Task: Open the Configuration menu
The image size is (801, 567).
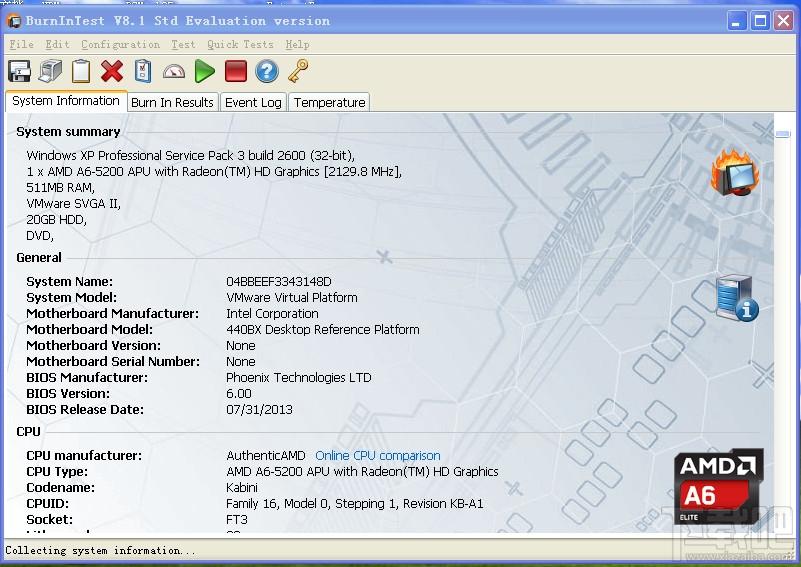Action: [x=120, y=44]
